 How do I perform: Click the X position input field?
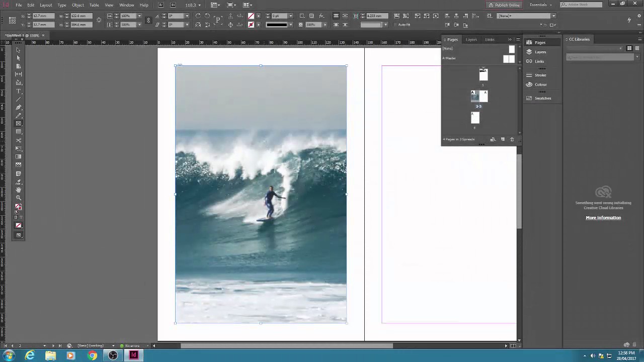point(43,16)
